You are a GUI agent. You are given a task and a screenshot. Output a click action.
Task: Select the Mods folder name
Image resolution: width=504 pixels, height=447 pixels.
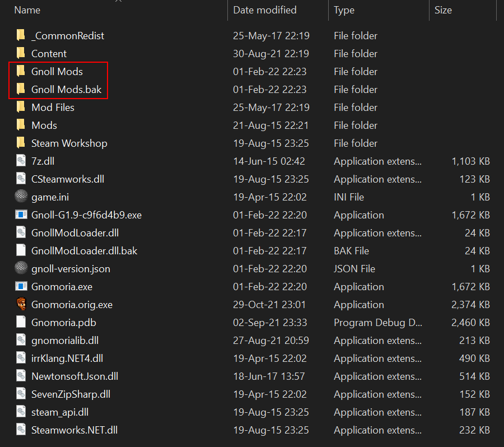point(44,125)
